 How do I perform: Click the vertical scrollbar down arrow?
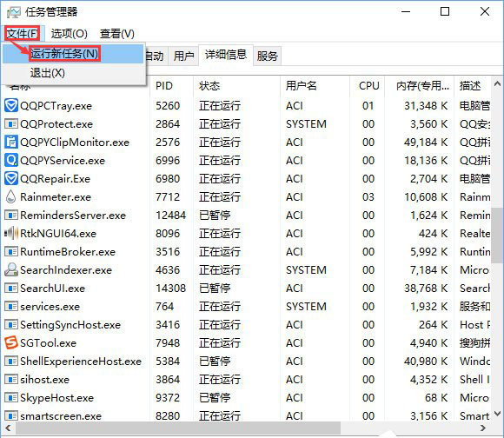(497, 414)
